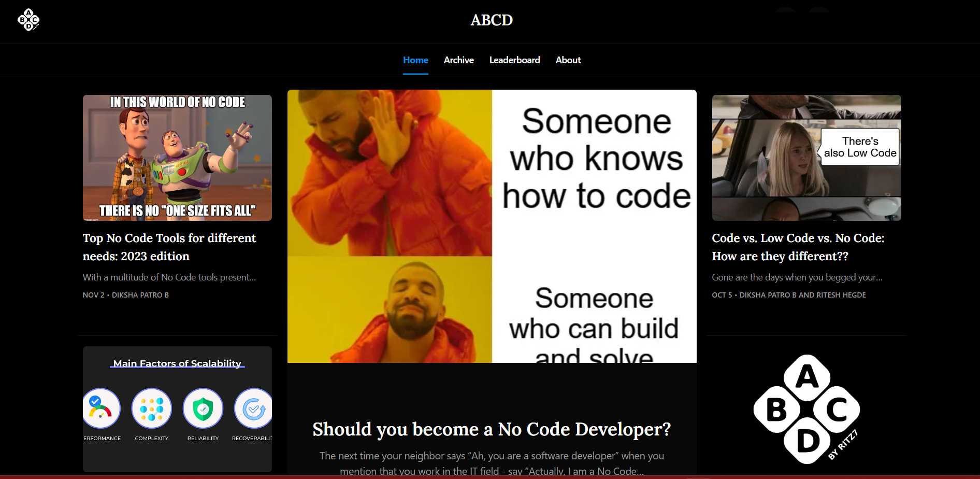
Task: Open the Leaderboard page
Action: coord(514,60)
